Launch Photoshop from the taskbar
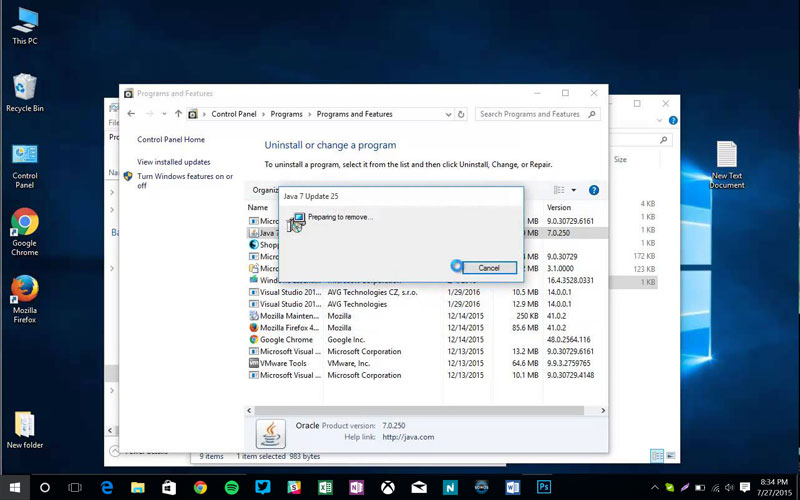800x500 pixels. 544,487
